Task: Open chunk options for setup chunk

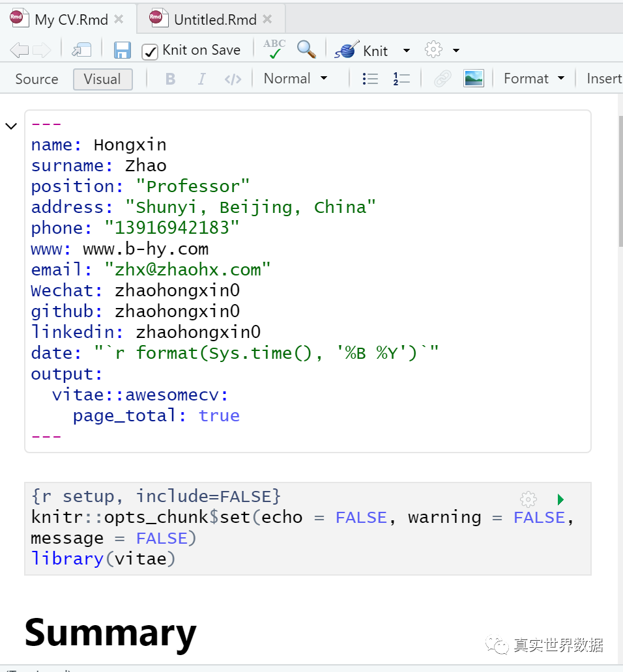Action: 528,499
